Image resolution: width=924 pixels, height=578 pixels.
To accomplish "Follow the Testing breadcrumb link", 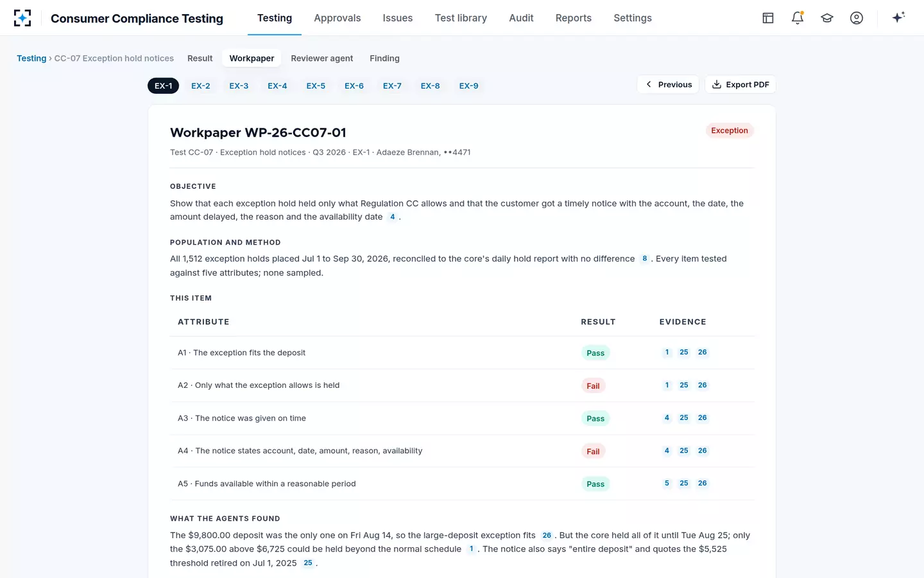I will [31, 58].
